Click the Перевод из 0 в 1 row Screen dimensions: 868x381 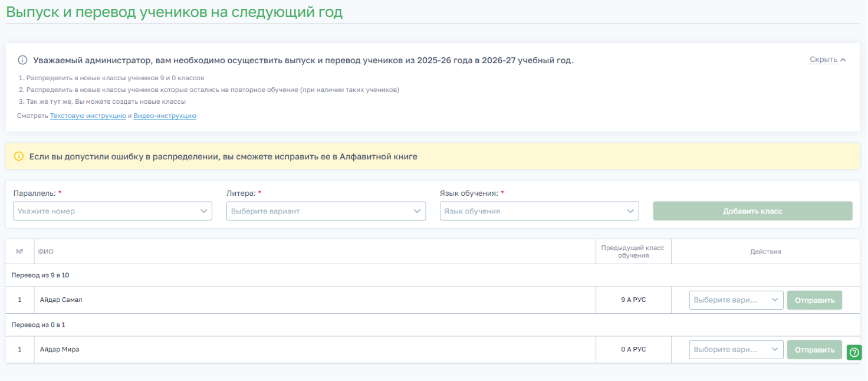click(x=433, y=325)
